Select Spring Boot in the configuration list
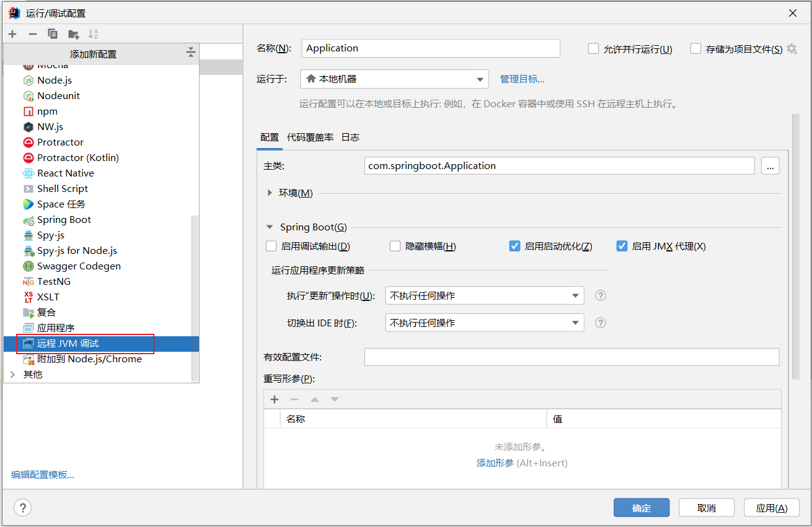 pos(64,220)
